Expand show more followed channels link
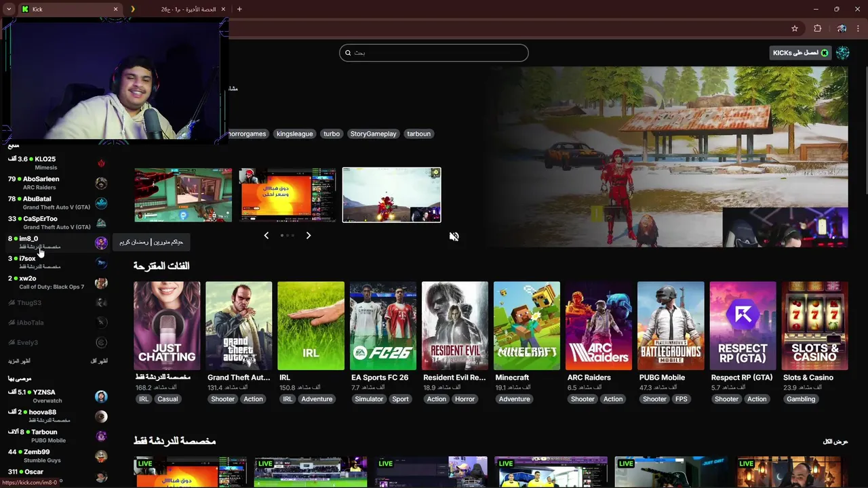Image resolution: width=868 pixels, height=488 pixels. [x=19, y=361]
